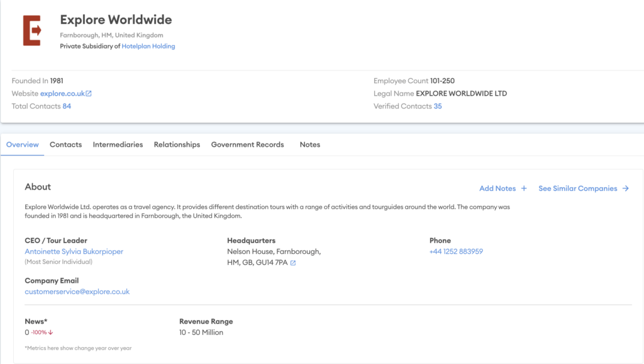644x364 pixels.
Task: Switch to the Notes tab
Action: [x=309, y=144]
